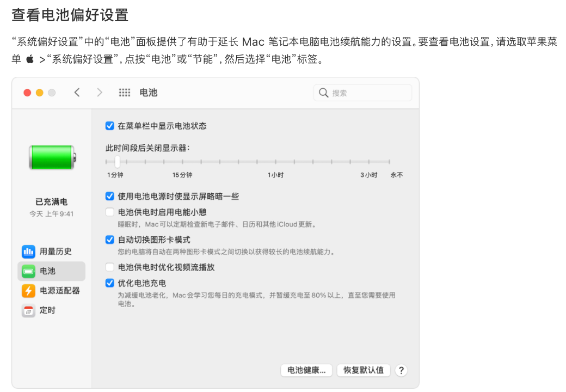Viewport: 566px width, 392px height.
Task: Click the display-off timer slider handle
Action: [117, 162]
